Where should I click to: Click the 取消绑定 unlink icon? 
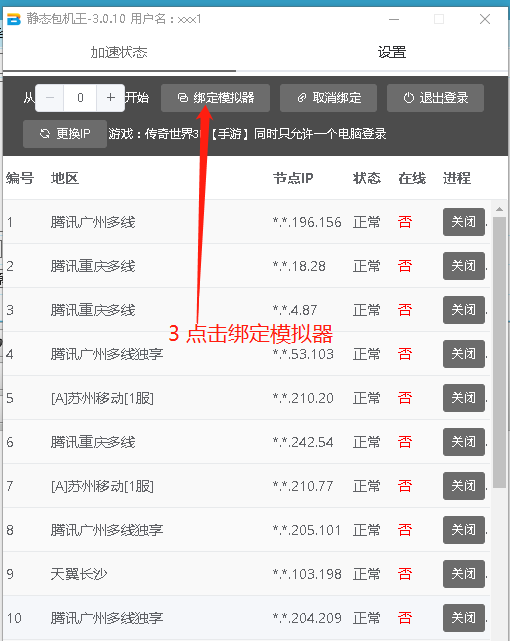(x=302, y=98)
